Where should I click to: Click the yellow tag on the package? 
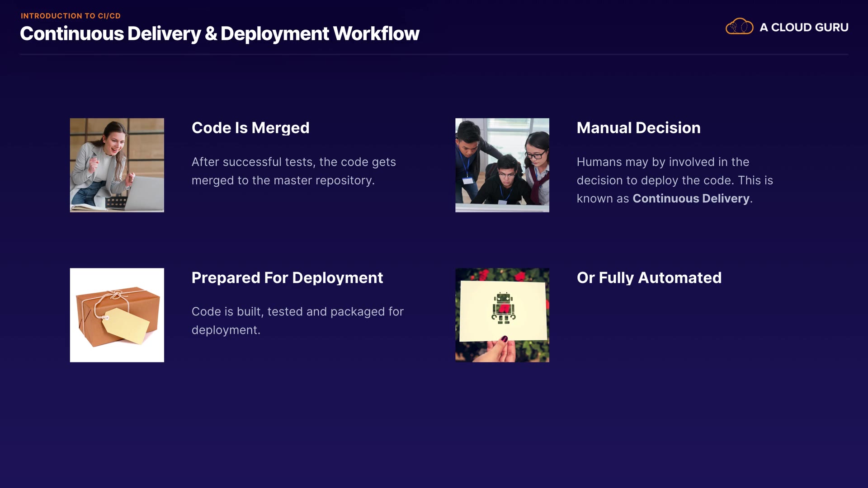tap(126, 325)
